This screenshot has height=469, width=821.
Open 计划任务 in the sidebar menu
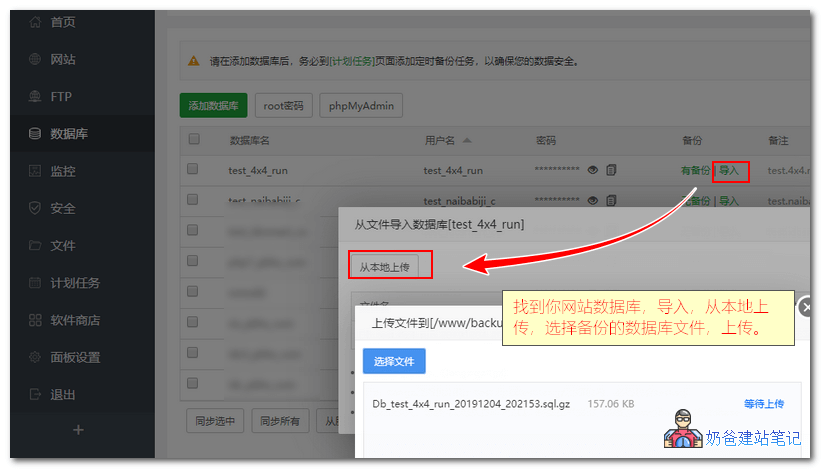coord(75,283)
